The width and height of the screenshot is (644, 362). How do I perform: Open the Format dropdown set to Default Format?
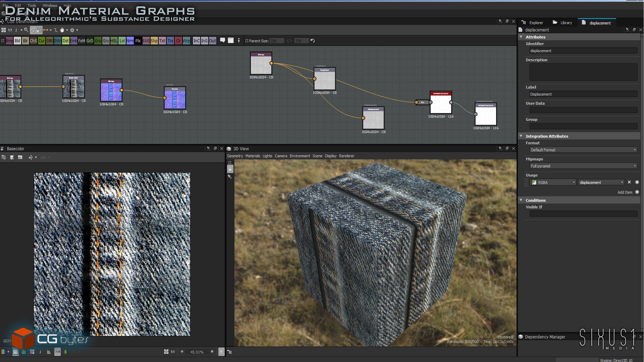coord(583,150)
